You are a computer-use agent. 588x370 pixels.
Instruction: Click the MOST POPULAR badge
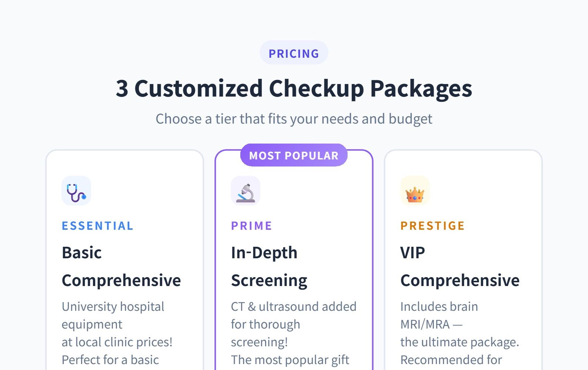(294, 155)
